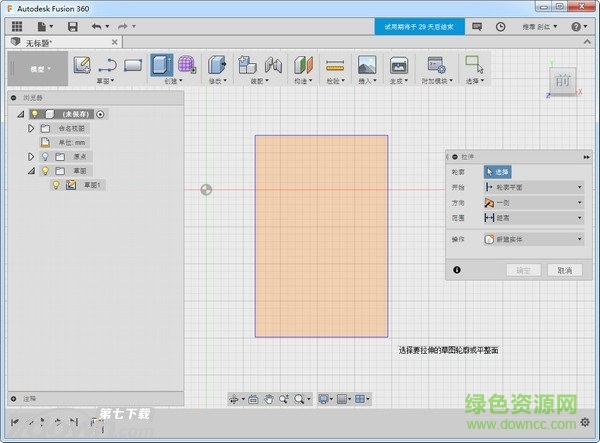
Task: Click the 取消 button in the extrude dialog
Action: point(564,270)
